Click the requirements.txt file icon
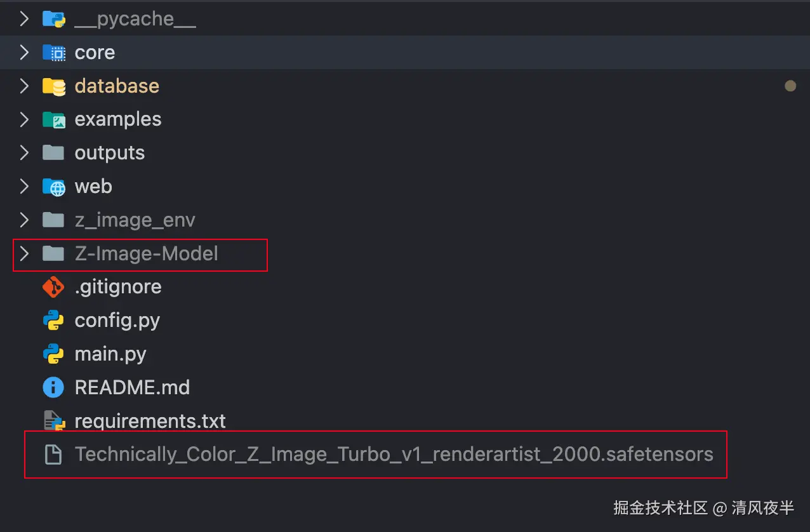810x532 pixels. point(53,421)
